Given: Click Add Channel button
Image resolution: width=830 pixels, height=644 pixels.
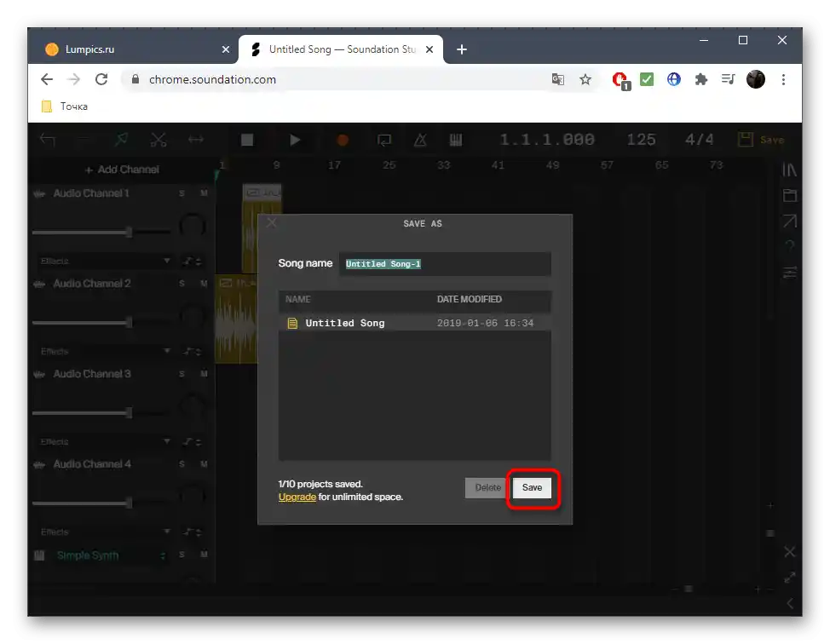Looking at the screenshot, I should point(122,170).
